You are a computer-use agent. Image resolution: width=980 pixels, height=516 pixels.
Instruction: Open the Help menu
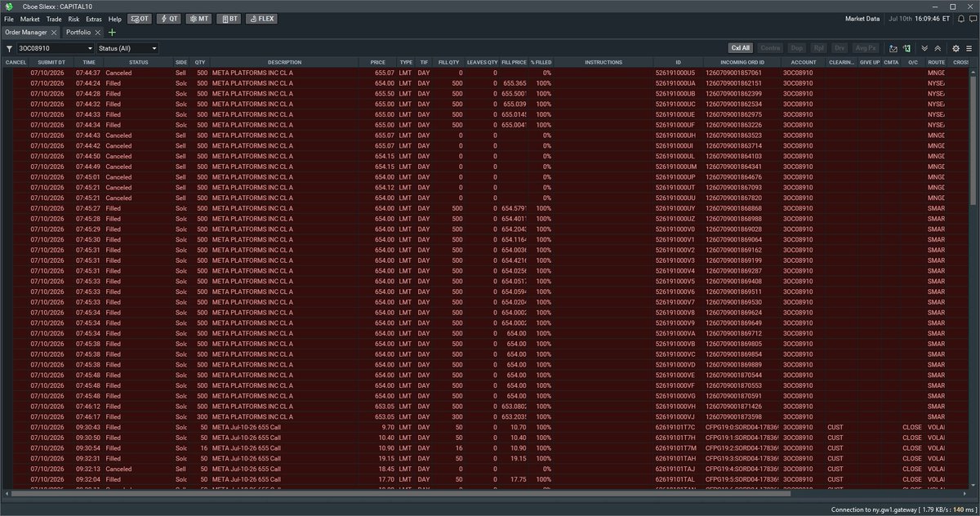(115, 18)
